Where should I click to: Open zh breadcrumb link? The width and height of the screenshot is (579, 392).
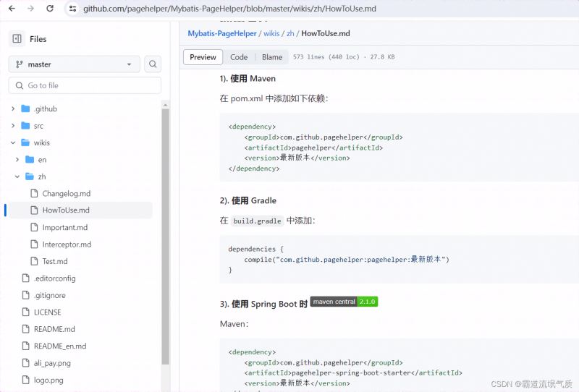click(290, 33)
